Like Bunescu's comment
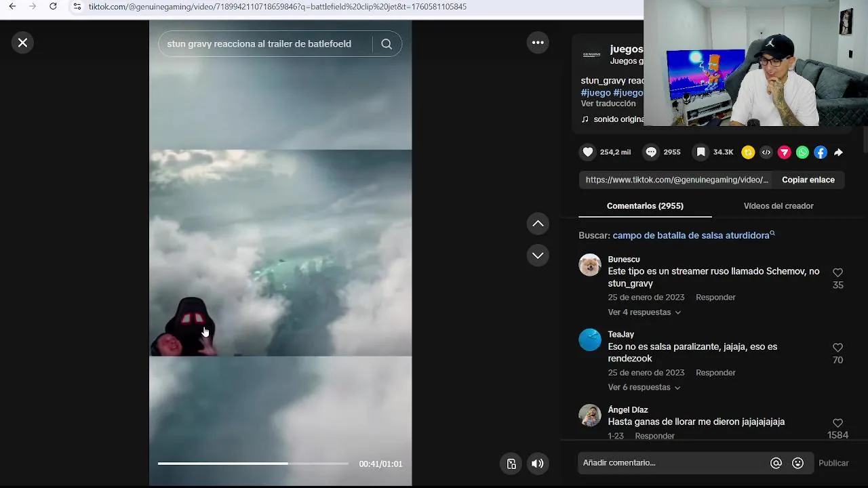 pyautogui.click(x=838, y=272)
